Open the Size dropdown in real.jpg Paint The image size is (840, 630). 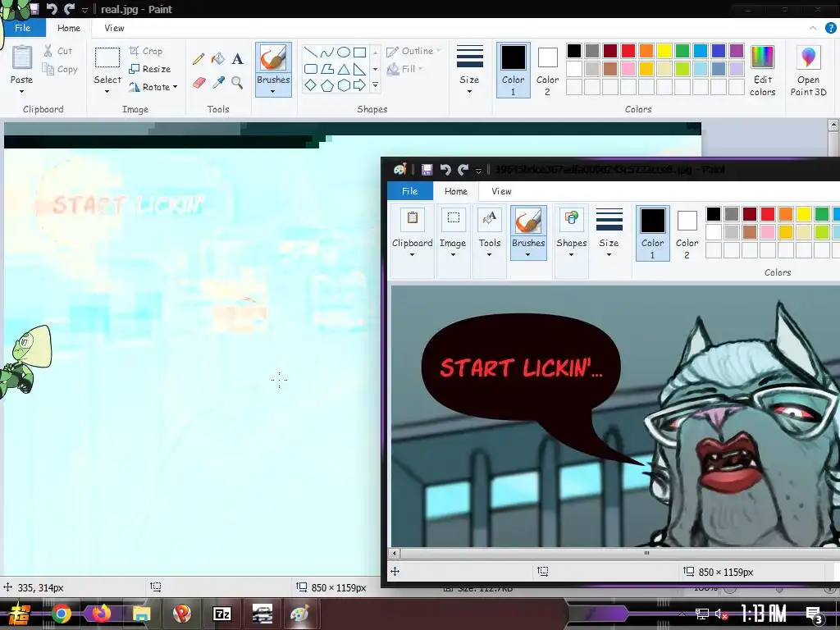click(x=469, y=71)
